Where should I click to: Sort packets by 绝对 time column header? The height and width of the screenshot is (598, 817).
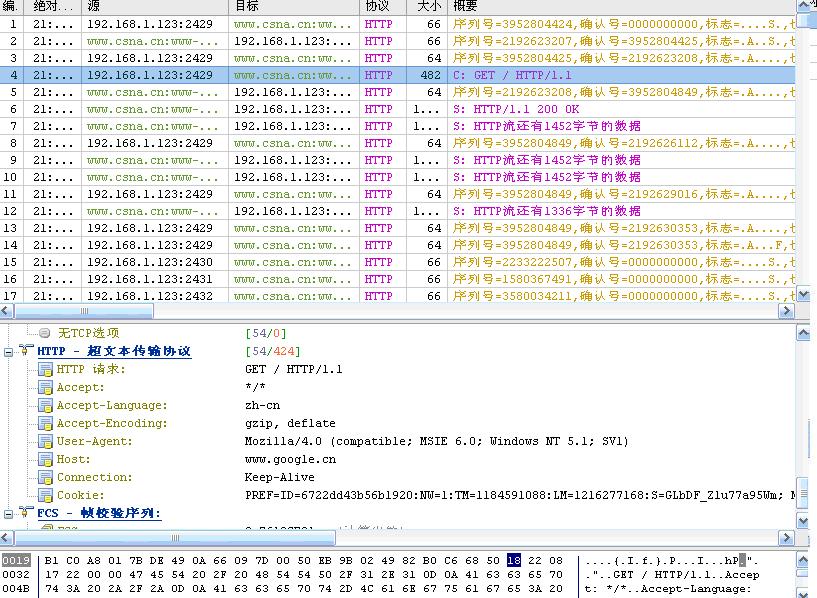pyautogui.click(x=54, y=6)
